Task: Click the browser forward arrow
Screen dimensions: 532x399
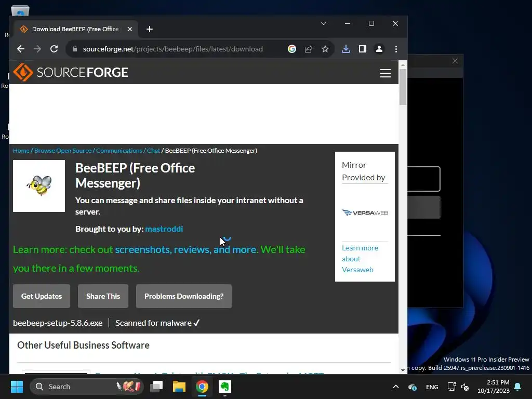Action: click(37, 49)
